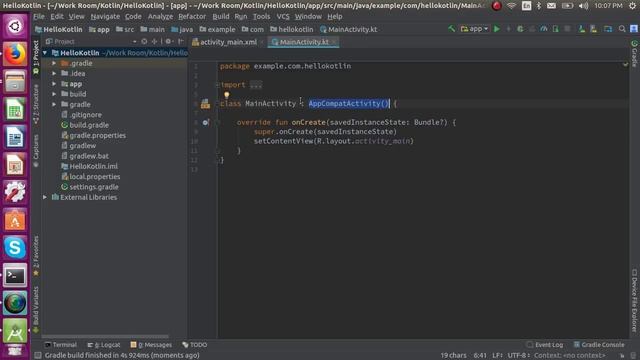640x360 pixels.
Task: Expand the app module folder
Action: (54, 84)
